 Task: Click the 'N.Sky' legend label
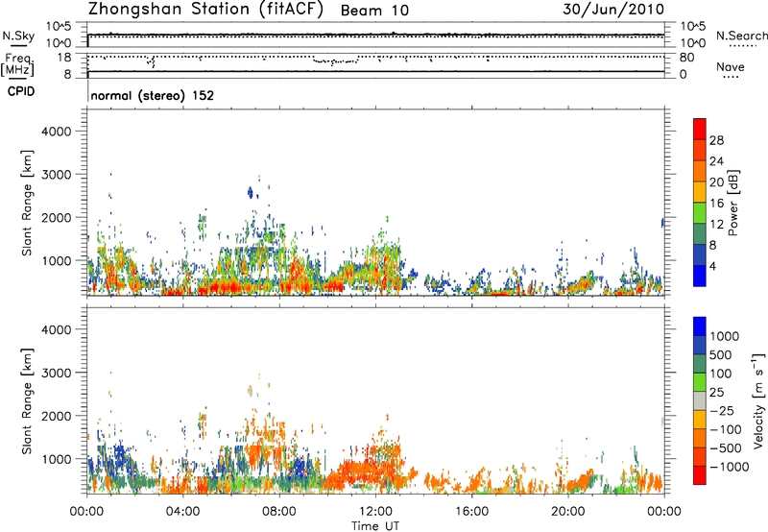click(x=18, y=36)
